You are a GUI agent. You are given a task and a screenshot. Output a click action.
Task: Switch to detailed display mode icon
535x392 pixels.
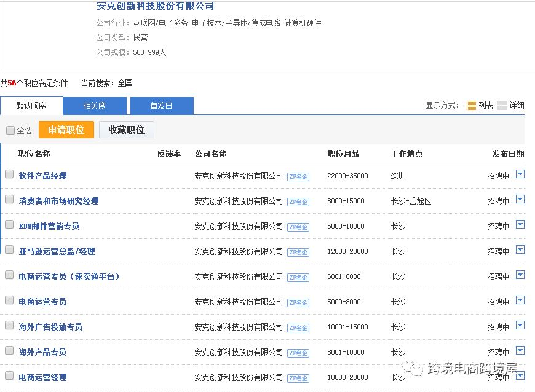[x=502, y=105]
